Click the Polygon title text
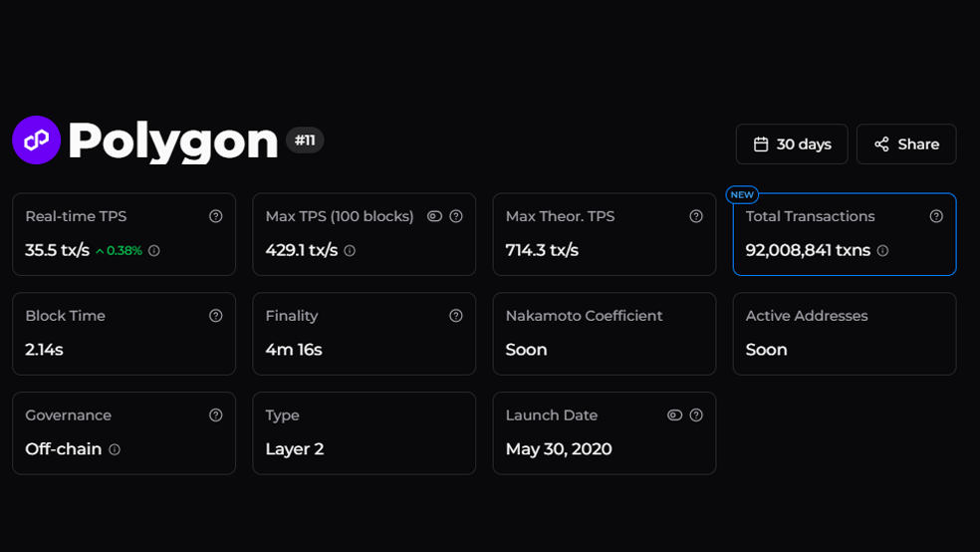The image size is (980, 552). click(x=173, y=142)
